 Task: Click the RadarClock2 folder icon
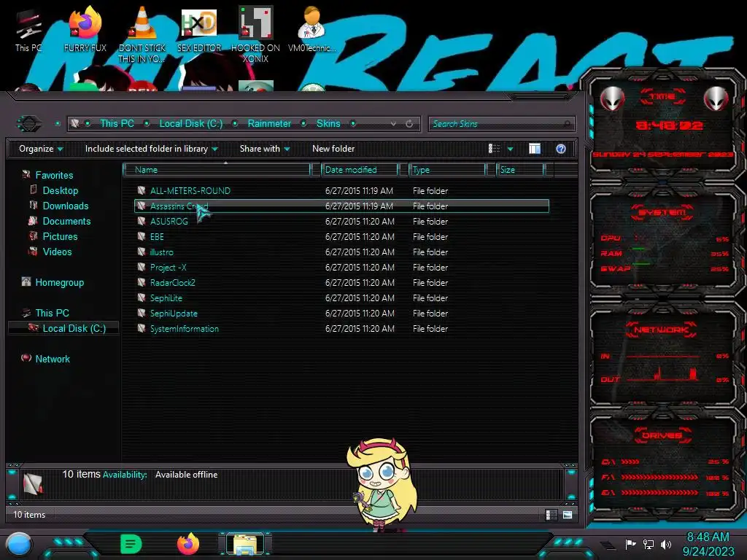pyautogui.click(x=141, y=282)
